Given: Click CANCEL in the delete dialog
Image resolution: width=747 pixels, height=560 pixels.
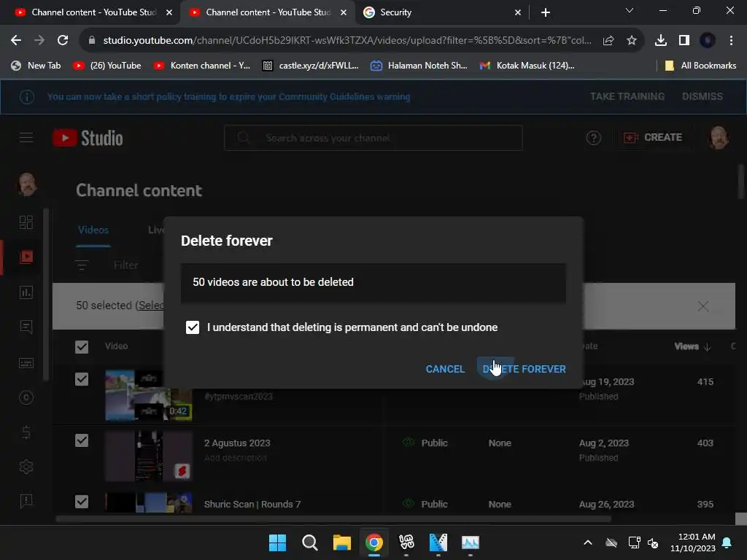Looking at the screenshot, I should pos(445,369).
